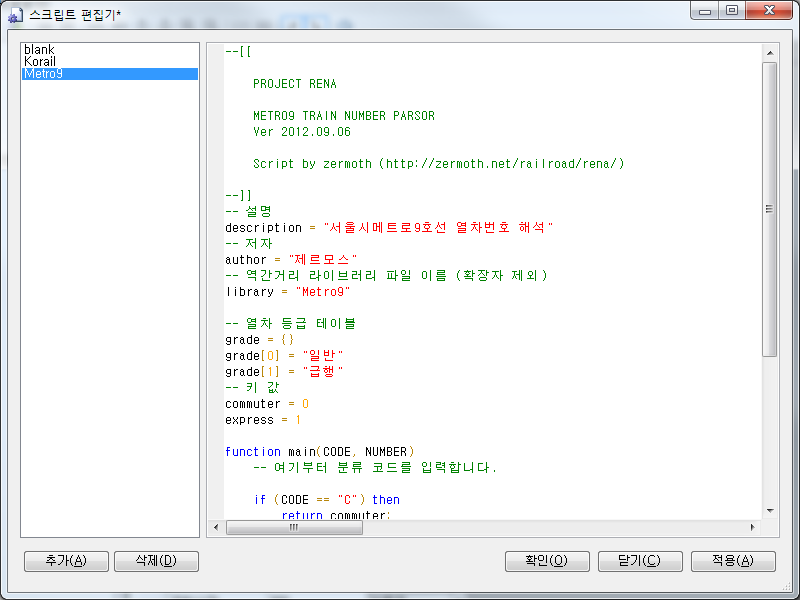Click the 삭제(D) delete button
The image size is (800, 600).
pyautogui.click(x=156, y=561)
